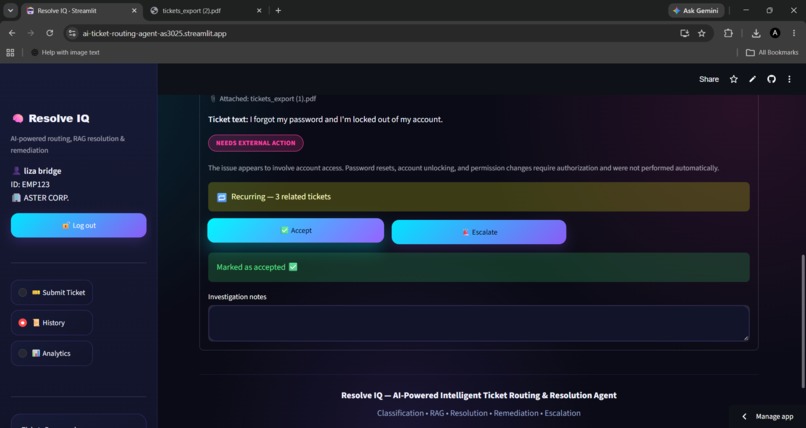Switch to the Resolve IQ Streamlit tab

coord(82,10)
